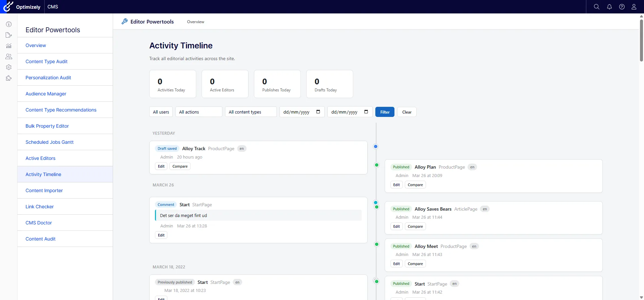Click the blue timeline dot for Alloy Track

[376, 146]
